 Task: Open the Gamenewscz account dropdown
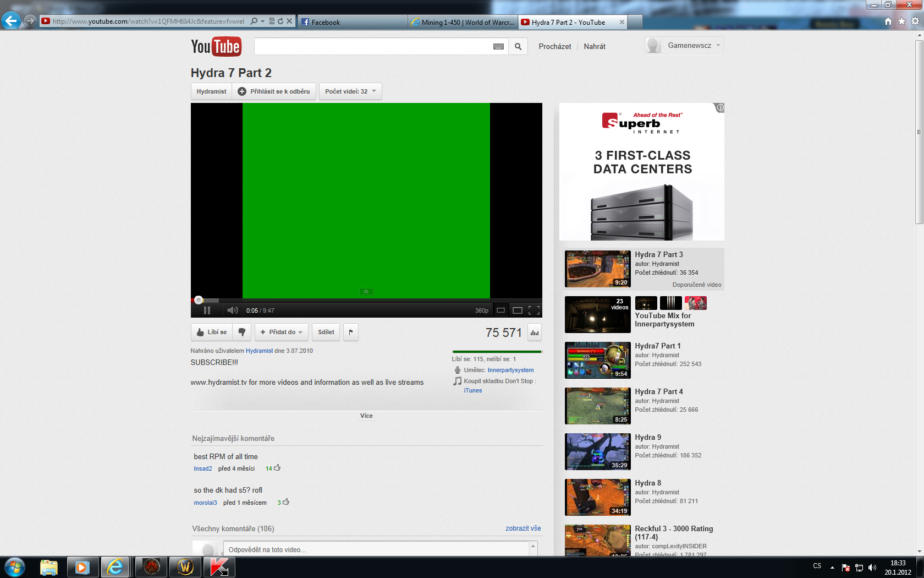(684, 46)
